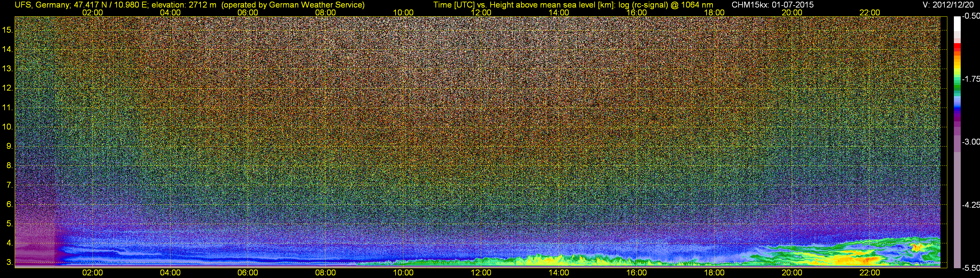Click the "9." height axis label
Viewport: 980px width, 278px height.
9,146
